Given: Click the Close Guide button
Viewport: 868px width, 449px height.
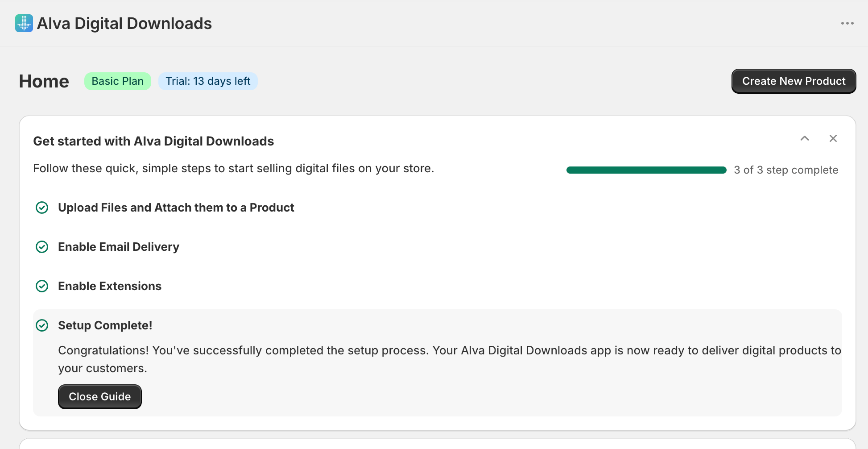Looking at the screenshot, I should (100, 397).
